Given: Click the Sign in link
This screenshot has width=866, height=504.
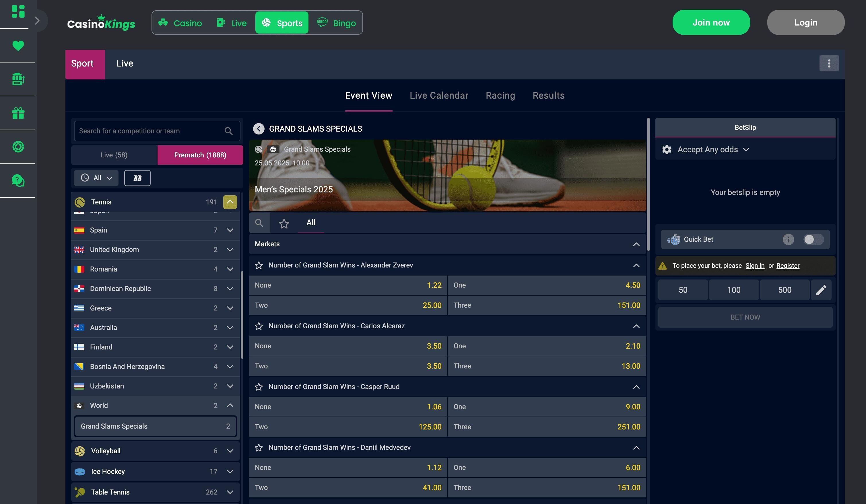Looking at the screenshot, I should (755, 266).
